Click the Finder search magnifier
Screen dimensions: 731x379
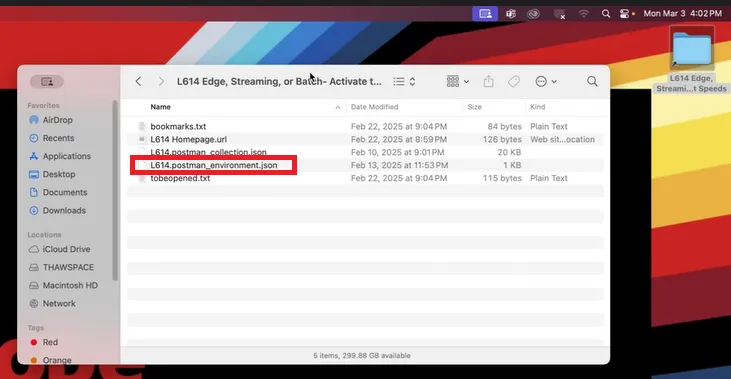592,82
